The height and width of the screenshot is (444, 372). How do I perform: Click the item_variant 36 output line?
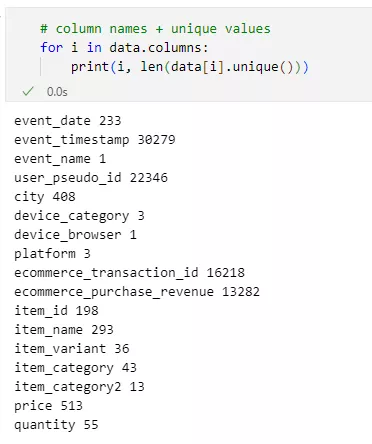point(72,349)
